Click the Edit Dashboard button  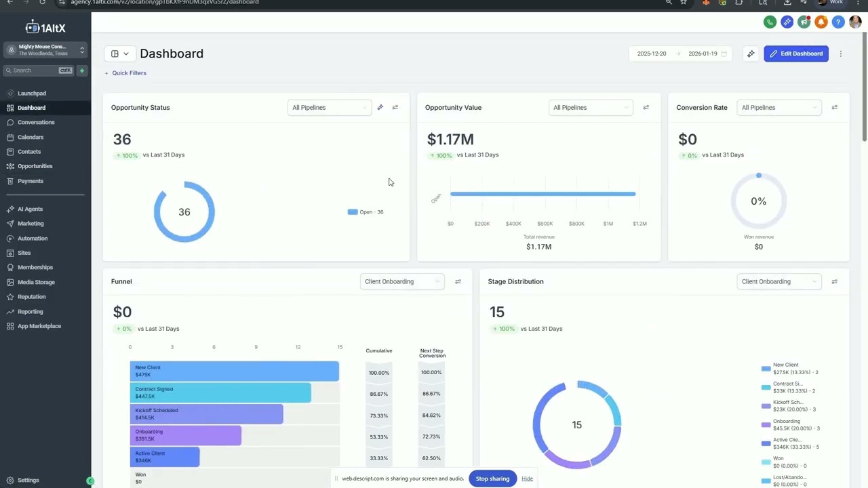(796, 54)
